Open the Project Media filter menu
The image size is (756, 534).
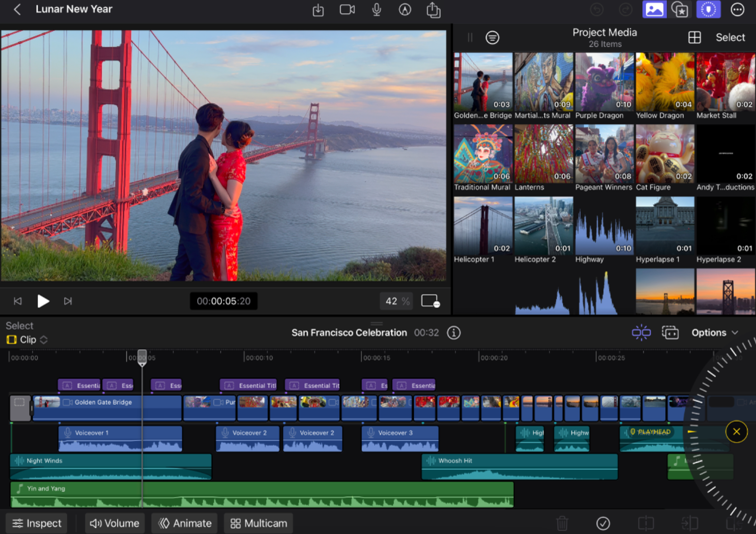(x=493, y=37)
